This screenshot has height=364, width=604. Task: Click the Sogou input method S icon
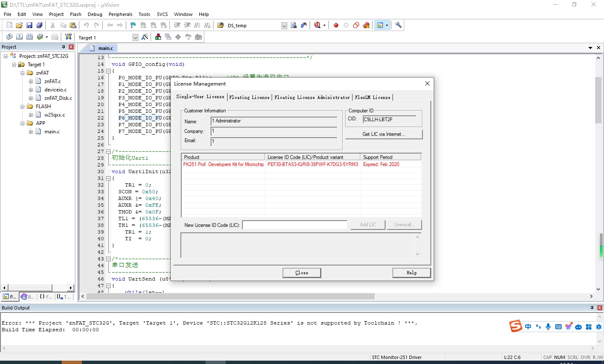[x=516, y=326]
